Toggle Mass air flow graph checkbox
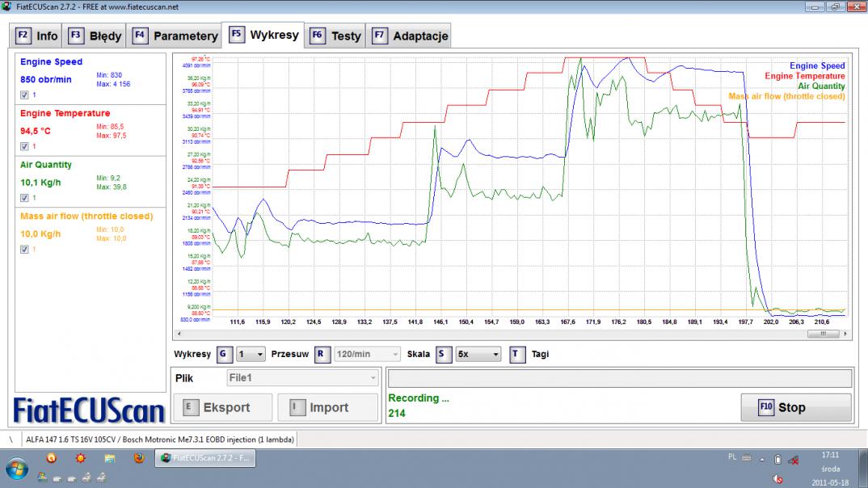Viewport: 868px width, 488px height. (24, 250)
